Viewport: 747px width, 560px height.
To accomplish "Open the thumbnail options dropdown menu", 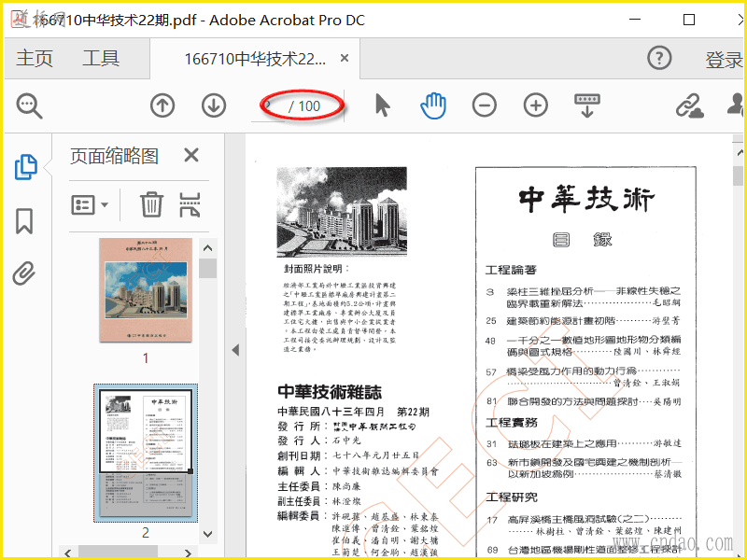I will [90, 205].
